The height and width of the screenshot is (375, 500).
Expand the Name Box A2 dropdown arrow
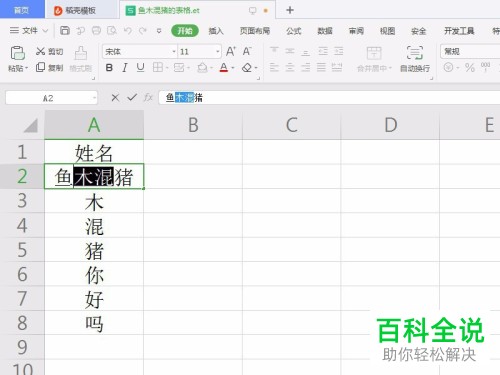click(x=94, y=98)
